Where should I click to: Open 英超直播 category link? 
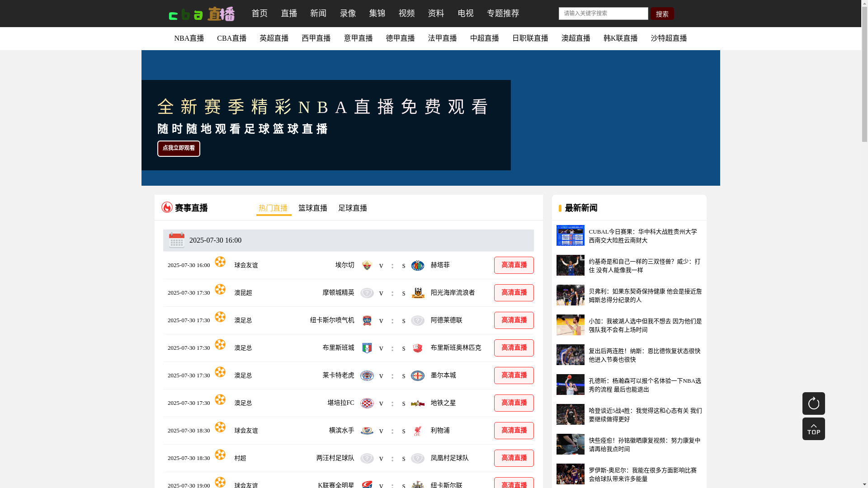click(x=274, y=38)
